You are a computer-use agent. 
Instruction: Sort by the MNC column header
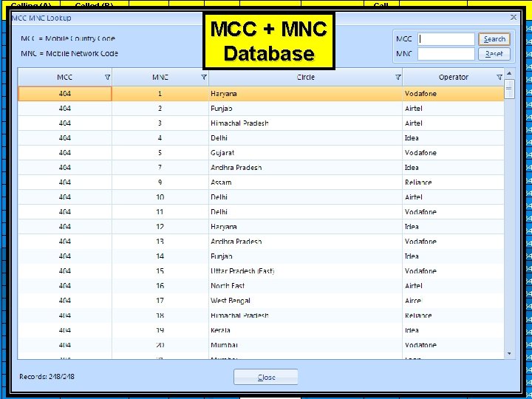[160, 78]
